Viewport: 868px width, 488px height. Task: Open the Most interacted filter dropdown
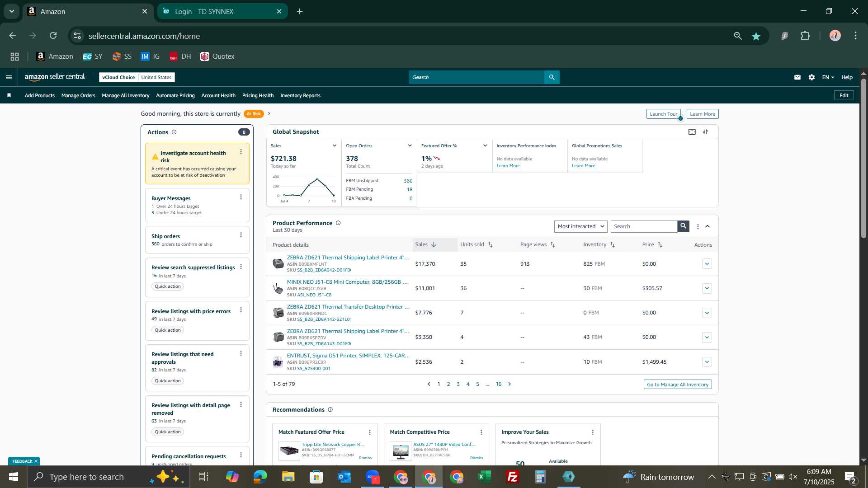pyautogui.click(x=580, y=226)
